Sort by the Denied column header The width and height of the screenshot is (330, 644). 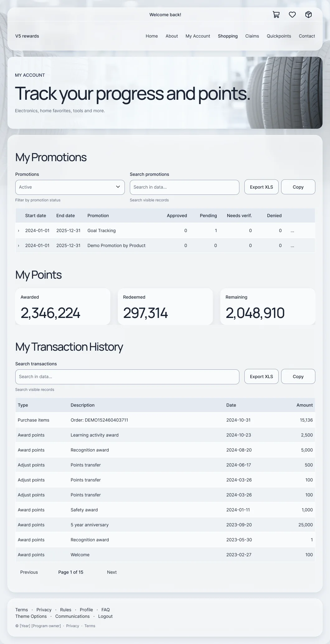click(x=274, y=216)
